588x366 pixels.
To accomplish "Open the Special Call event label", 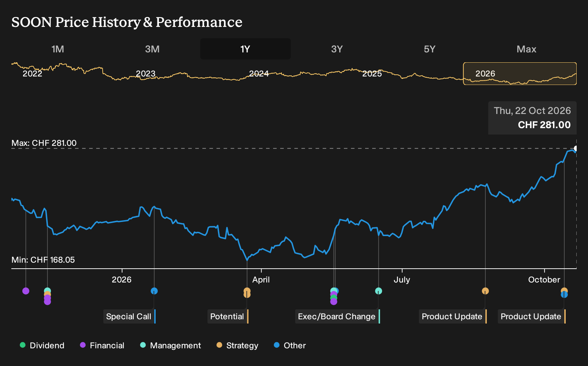I will (x=129, y=316).
